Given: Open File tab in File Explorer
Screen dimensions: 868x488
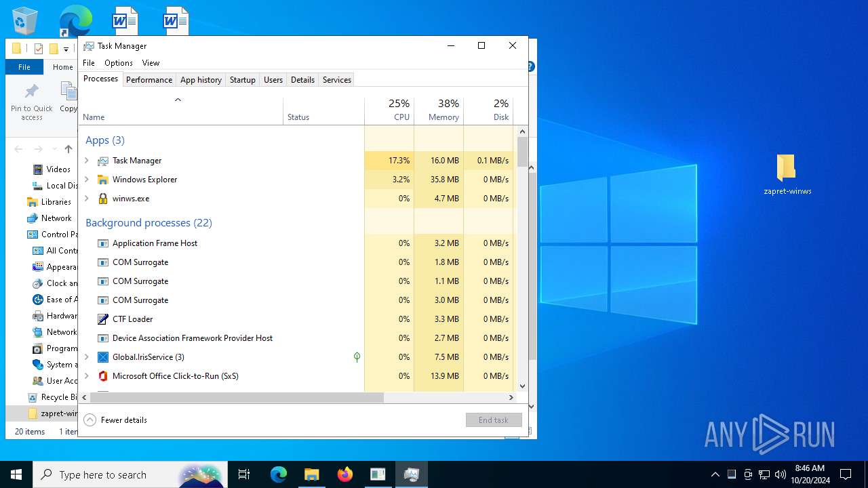Looking at the screenshot, I should coord(24,67).
